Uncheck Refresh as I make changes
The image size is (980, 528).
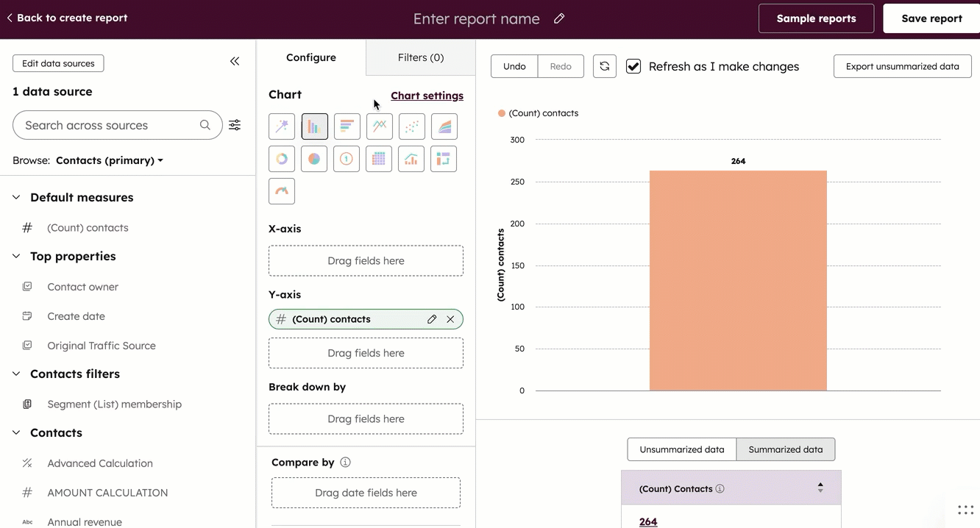pyautogui.click(x=633, y=65)
